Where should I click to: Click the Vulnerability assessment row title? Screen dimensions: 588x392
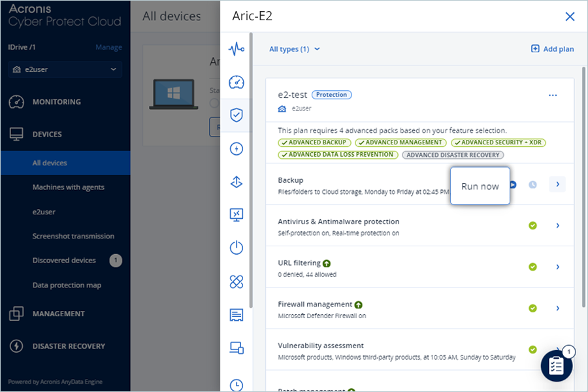(x=321, y=346)
